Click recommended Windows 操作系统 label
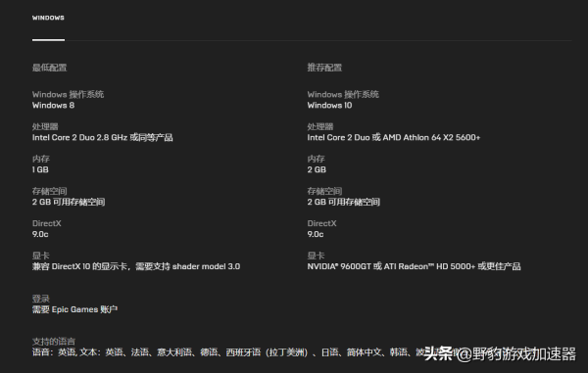The image size is (588, 373). tap(343, 94)
